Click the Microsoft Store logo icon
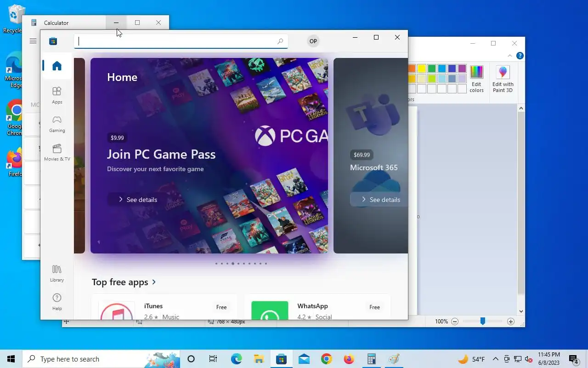588x368 pixels. tap(53, 41)
